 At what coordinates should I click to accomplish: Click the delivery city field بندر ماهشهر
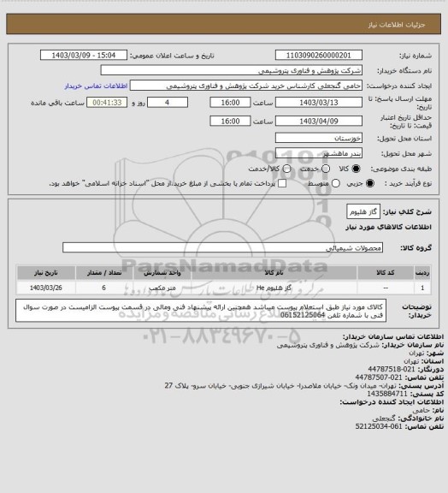pyautogui.click(x=319, y=153)
